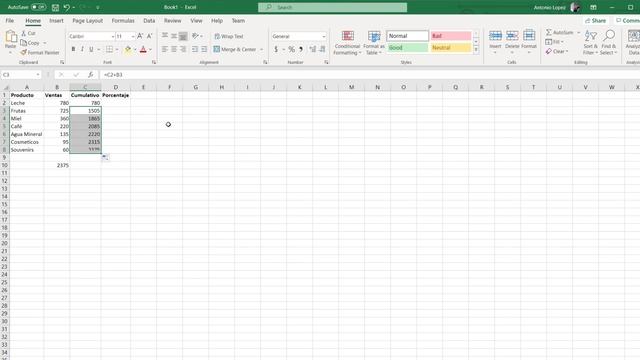Click the Name Box showing C3
Screen dimensions: 640x360
coord(21,75)
